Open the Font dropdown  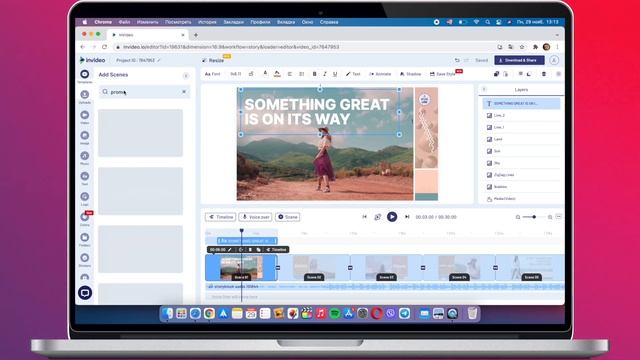pos(213,74)
